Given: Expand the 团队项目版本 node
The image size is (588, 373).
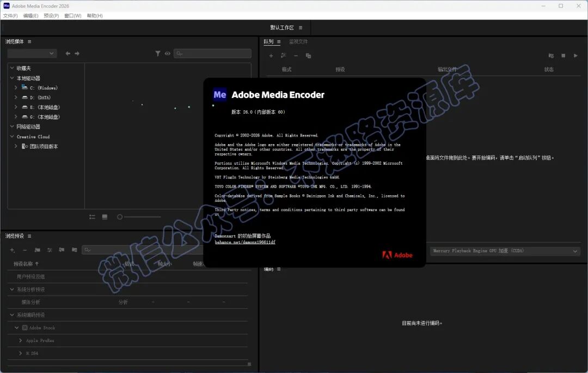Looking at the screenshot, I should (16, 146).
